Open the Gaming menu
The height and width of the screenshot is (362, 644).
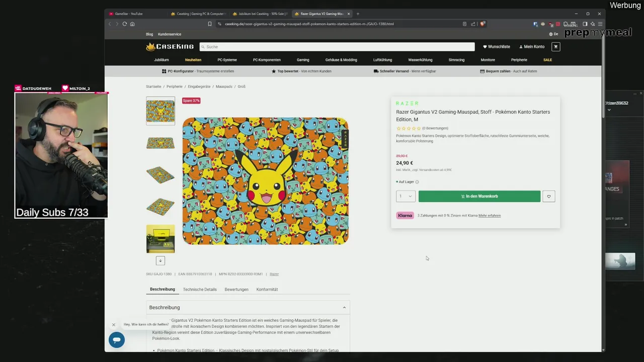(x=303, y=60)
